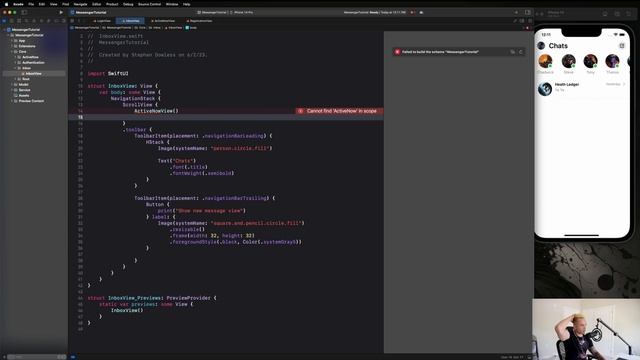
Task: Collapse the MessengerTutorial project root
Action: coord(4,30)
